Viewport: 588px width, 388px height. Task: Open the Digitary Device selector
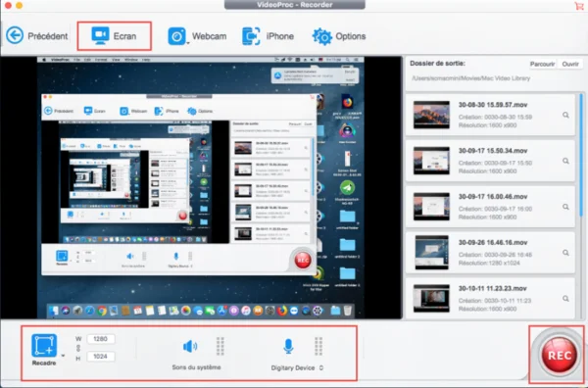[x=297, y=367]
